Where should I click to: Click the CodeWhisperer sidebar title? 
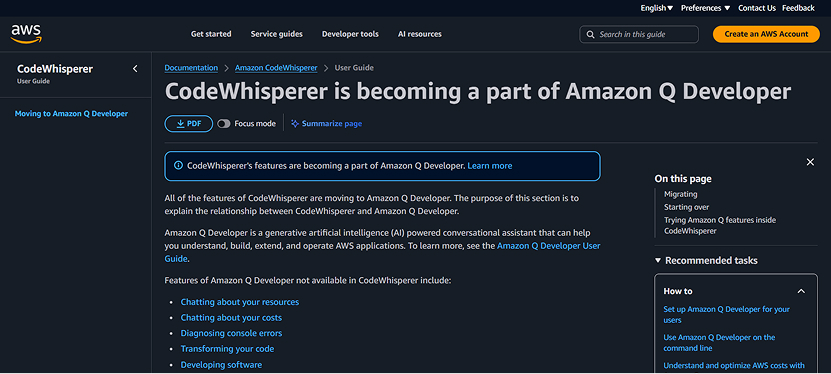point(55,69)
